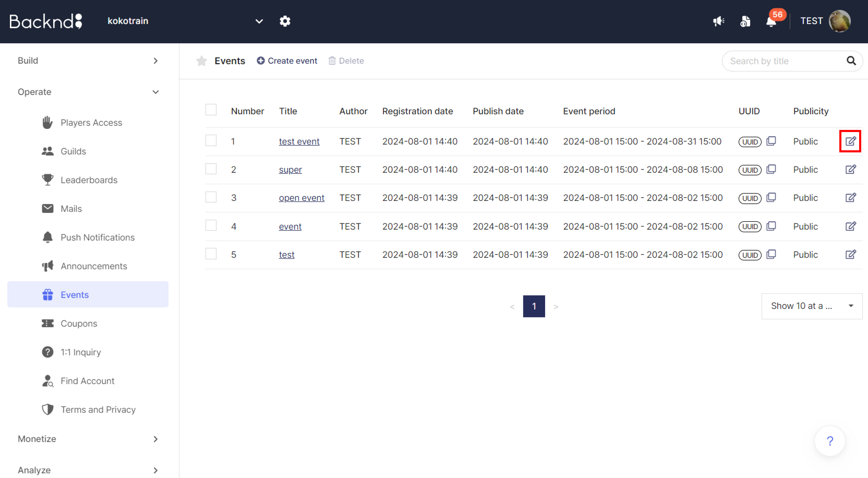Open the 'super' title link
This screenshot has height=478, width=868.
(x=290, y=170)
